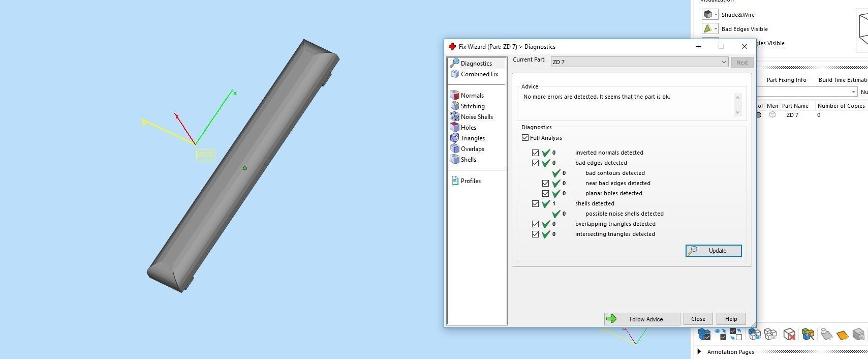Click the select all parts cube icon
Viewport: 868px width, 359px height.
point(704,334)
